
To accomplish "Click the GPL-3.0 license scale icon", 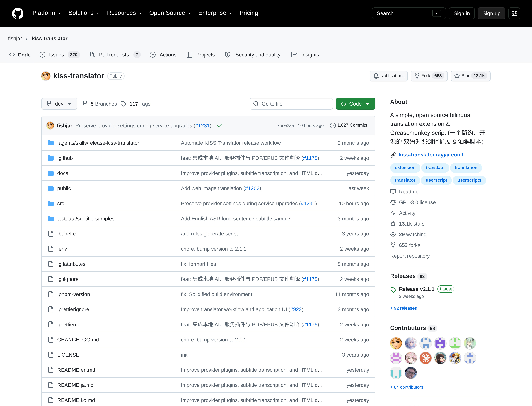I will (393, 202).
